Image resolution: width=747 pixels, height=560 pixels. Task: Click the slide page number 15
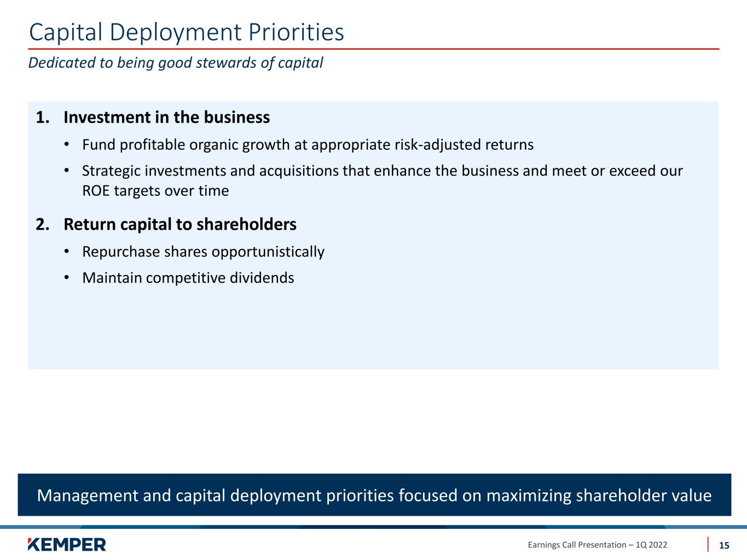coord(724,545)
